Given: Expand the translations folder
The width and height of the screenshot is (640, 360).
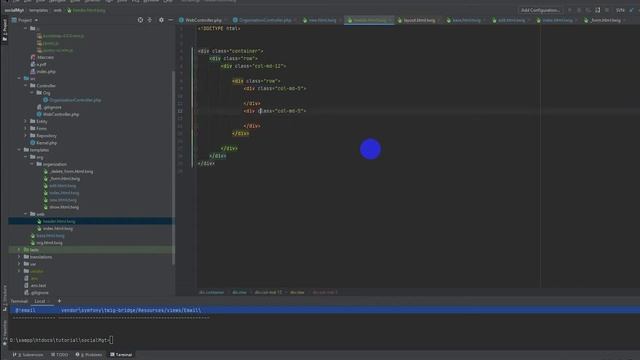Looking at the screenshot, I should [x=19, y=257].
